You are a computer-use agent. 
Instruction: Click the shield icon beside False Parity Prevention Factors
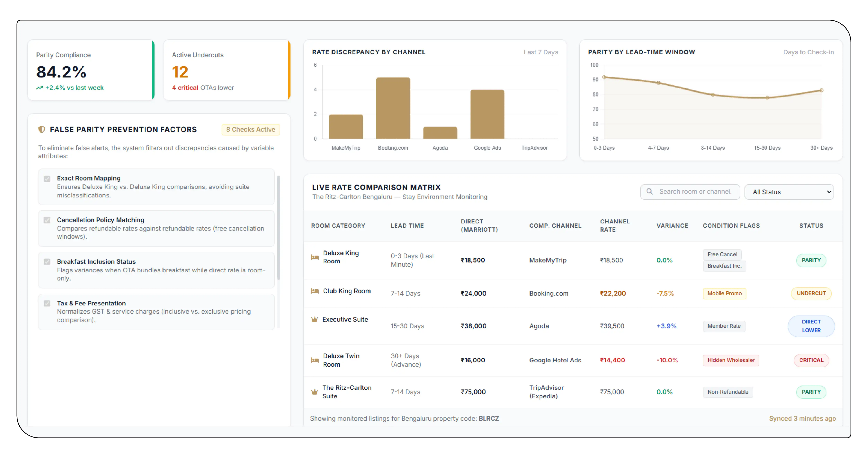pyautogui.click(x=42, y=129)
